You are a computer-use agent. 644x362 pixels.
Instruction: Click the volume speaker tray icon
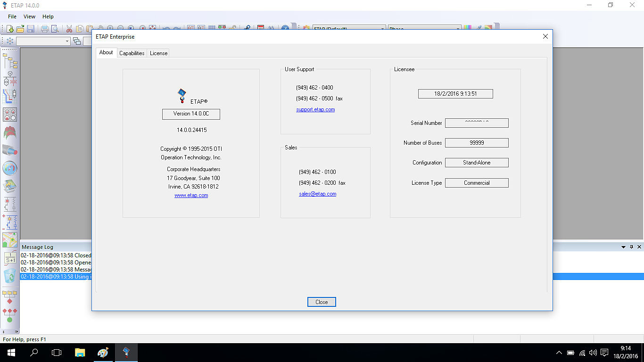(x=593, y=353)
